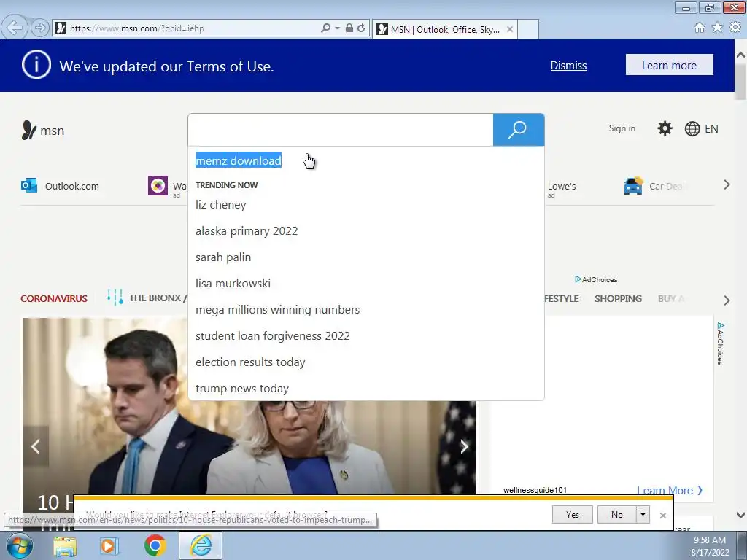Click the Internet Explorer taskbar icon

(201, 545)
